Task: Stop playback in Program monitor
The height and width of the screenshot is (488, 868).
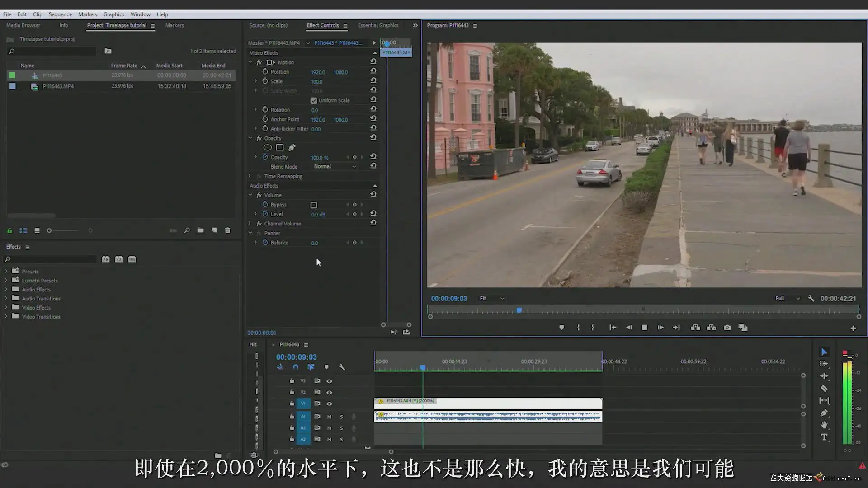Action: pos(644,328)
